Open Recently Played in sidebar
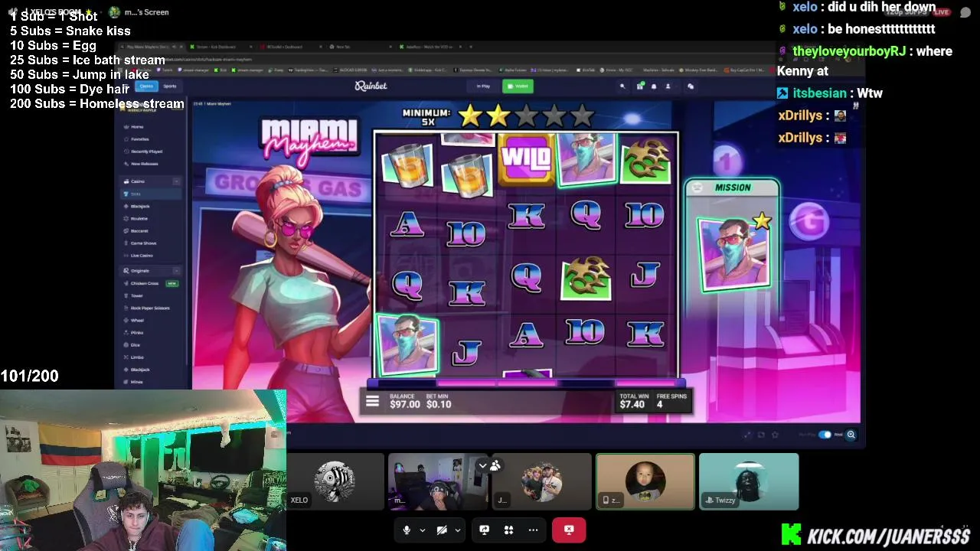Screen dimensions: 980x551 146,151
